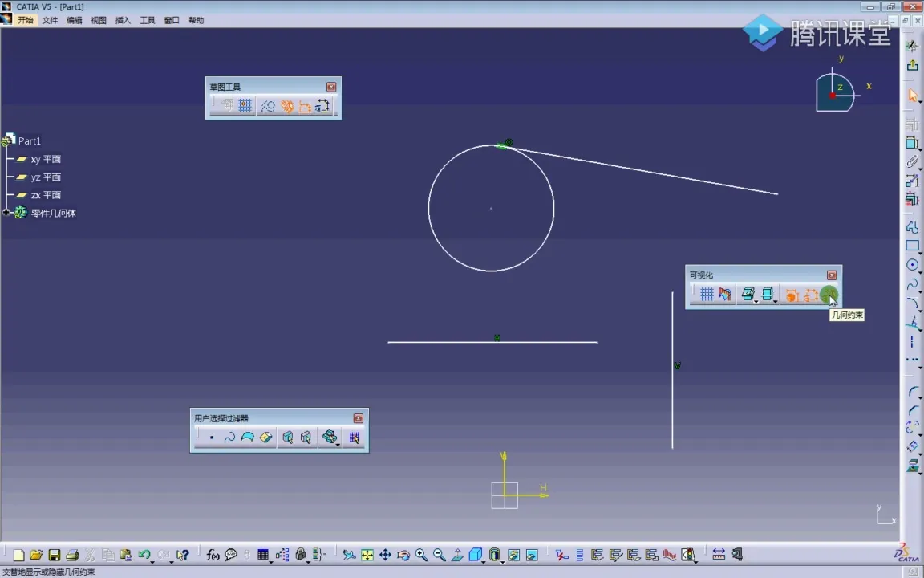924x578 pixels.
Task: Toggle grid display in 可视化 toolbar
Action: pyautogui.click(x=707, y=295)
